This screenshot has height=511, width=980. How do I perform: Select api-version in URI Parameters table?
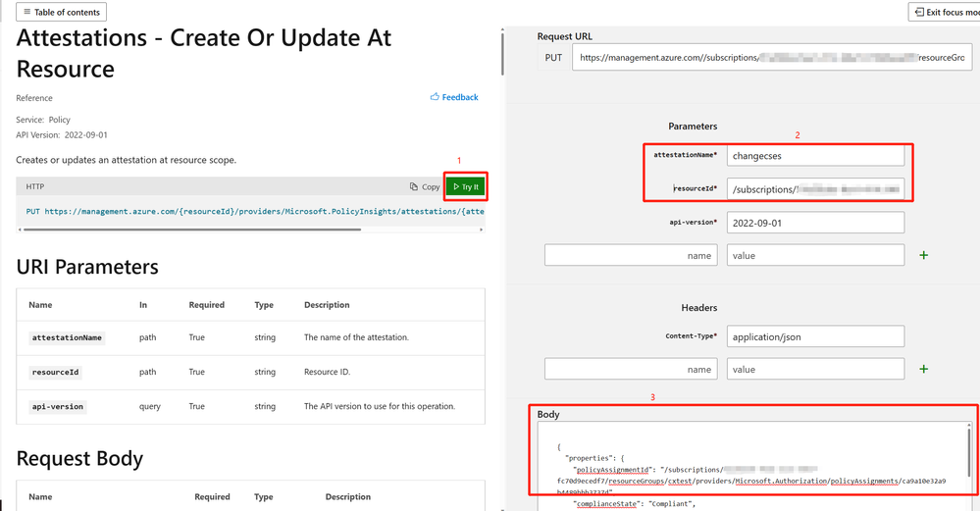click(x=58, y=407)
